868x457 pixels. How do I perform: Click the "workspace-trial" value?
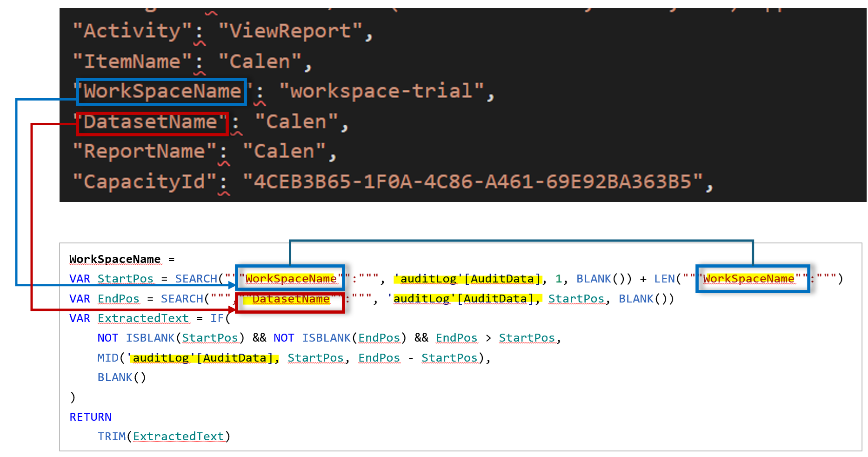(381, 91)
